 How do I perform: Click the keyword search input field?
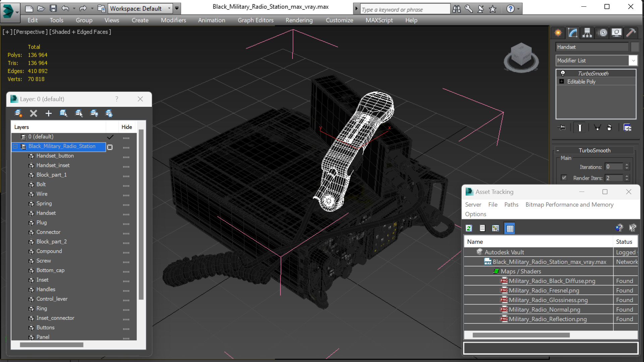405,9
